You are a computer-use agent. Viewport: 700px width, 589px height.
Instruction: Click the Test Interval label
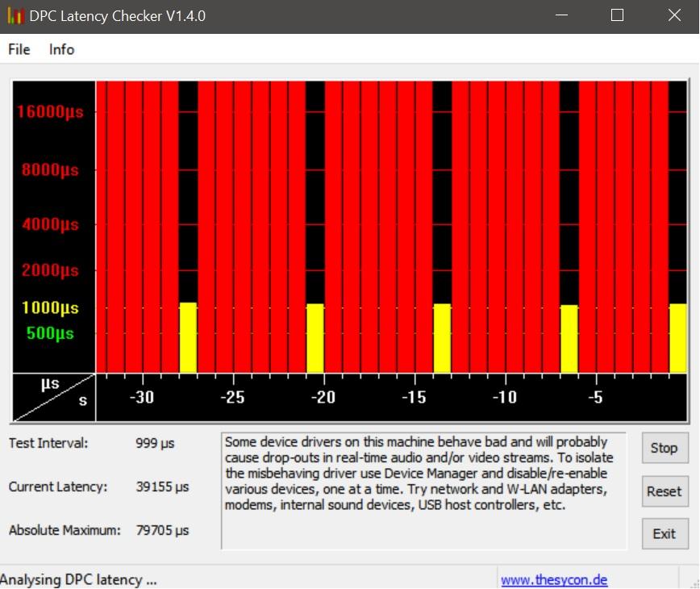[x=48, y=443]
